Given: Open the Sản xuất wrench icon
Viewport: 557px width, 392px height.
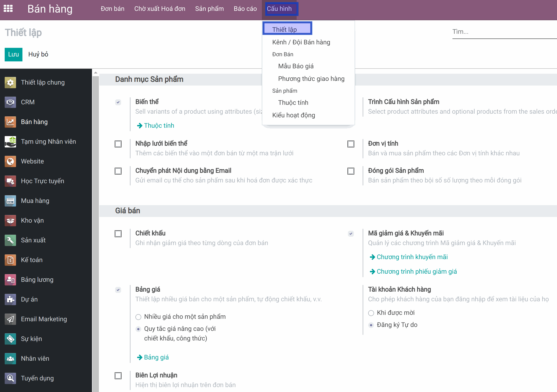Looking at the screenshot, I should (x=10, y=240).
